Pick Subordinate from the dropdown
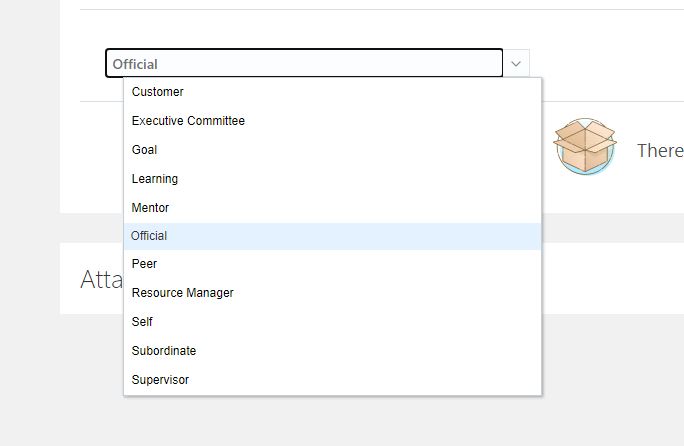 coord(332,350)
